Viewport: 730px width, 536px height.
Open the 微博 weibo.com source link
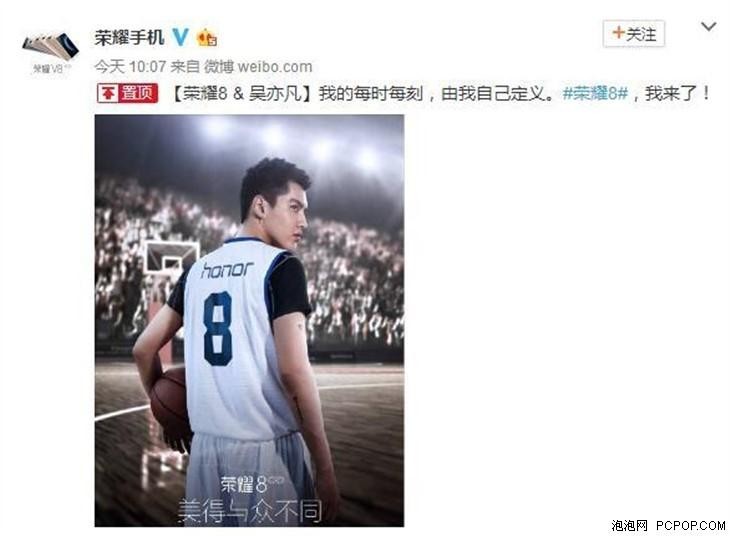(258, 67)
